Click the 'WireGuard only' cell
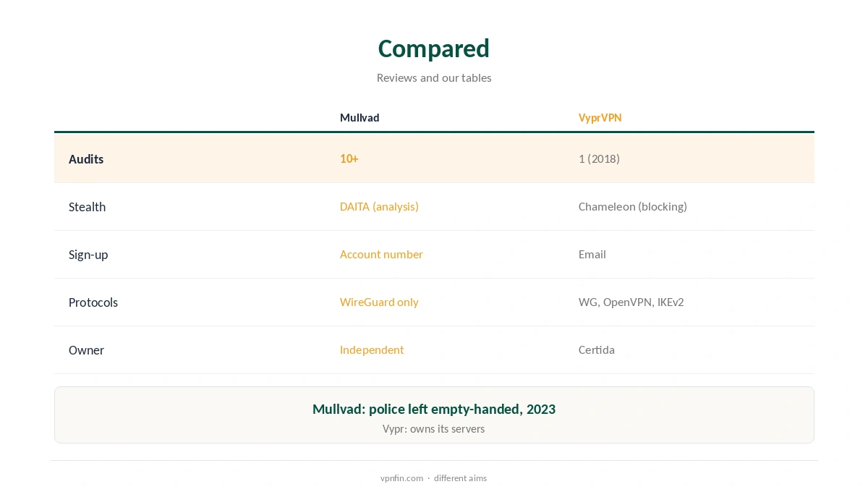 pos(379,302)
